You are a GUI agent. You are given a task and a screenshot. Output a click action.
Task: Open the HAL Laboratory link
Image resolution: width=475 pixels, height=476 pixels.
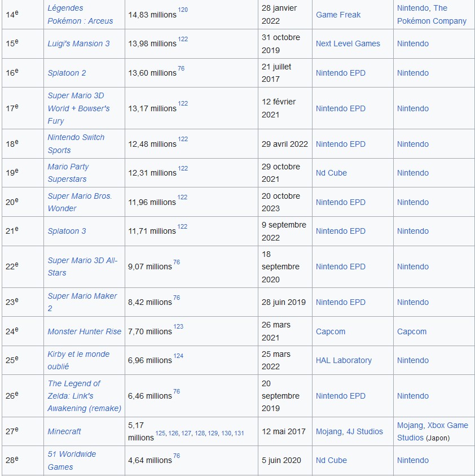pyautogui.click(x=344, y=360)
